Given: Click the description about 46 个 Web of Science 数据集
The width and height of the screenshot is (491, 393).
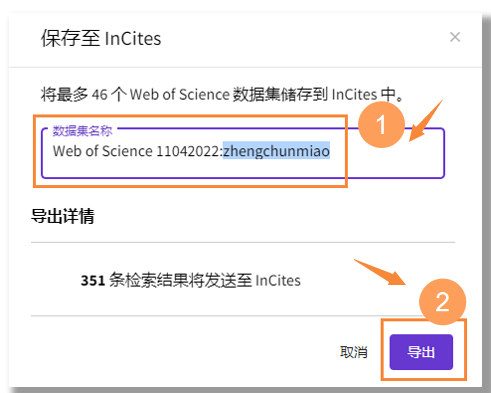Looking at the screenshot, I should pyautogui.click(x=222, y=95).
